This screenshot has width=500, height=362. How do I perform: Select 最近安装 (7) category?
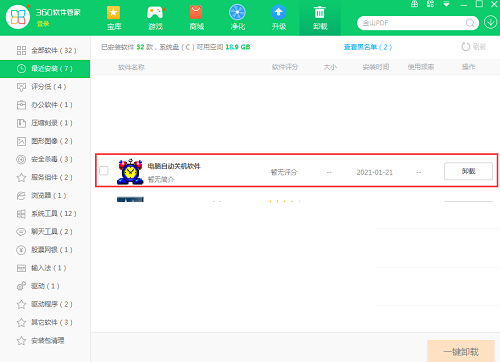click(45, 69)
